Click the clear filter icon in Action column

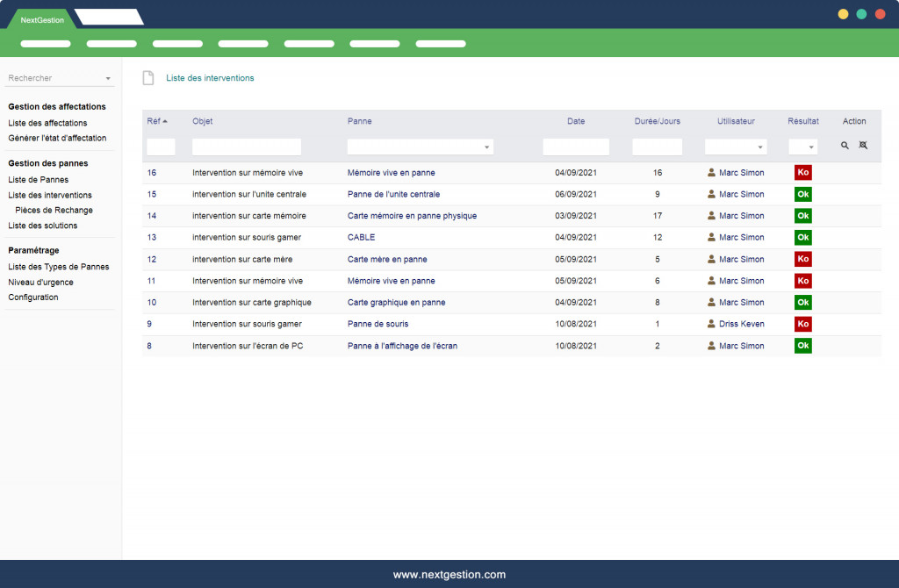[x=863, y=146]
